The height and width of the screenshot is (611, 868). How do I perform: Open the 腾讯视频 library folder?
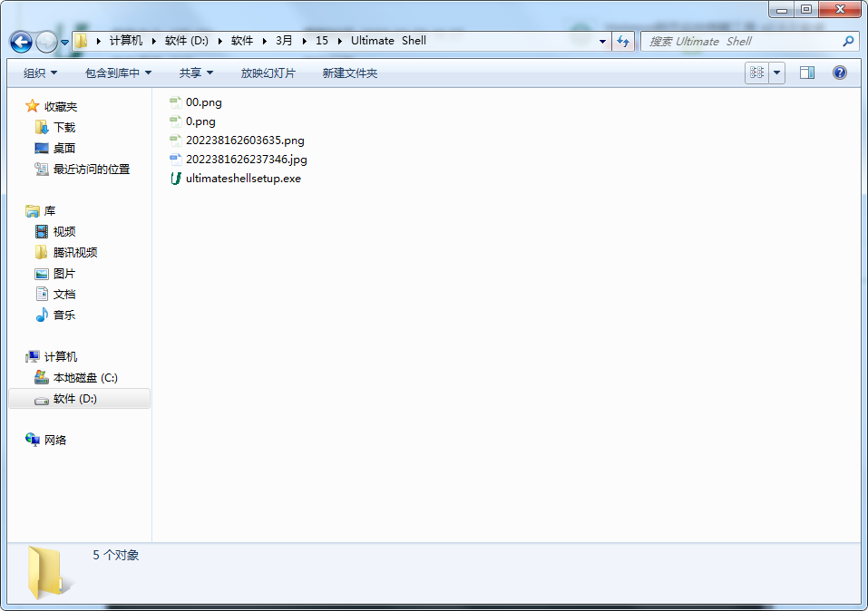coord(74,253)
